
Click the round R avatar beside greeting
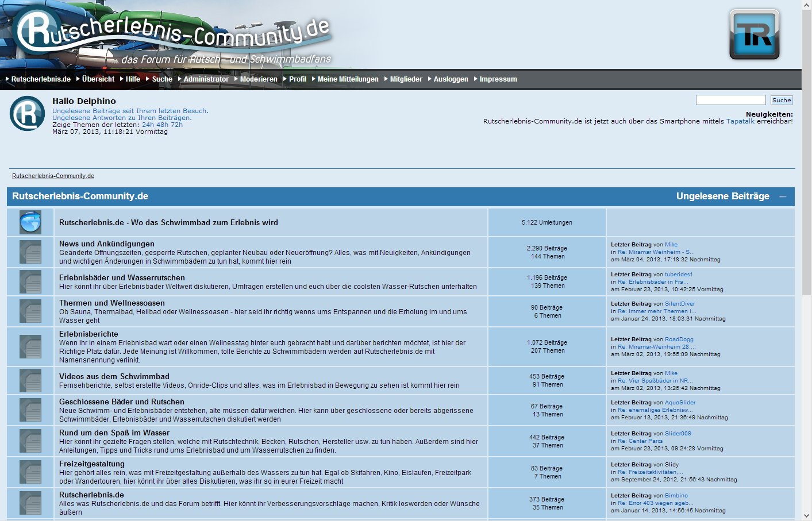coord(27,113)
